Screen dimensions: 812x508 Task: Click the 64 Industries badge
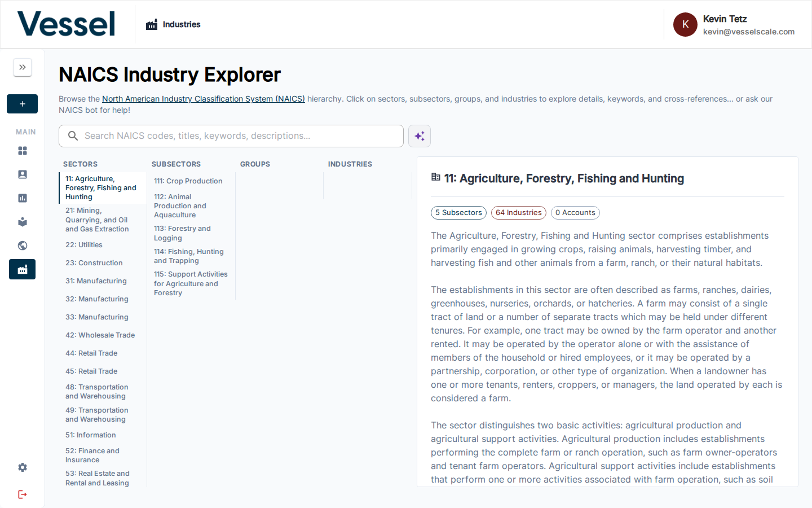[x=519, y=213]
